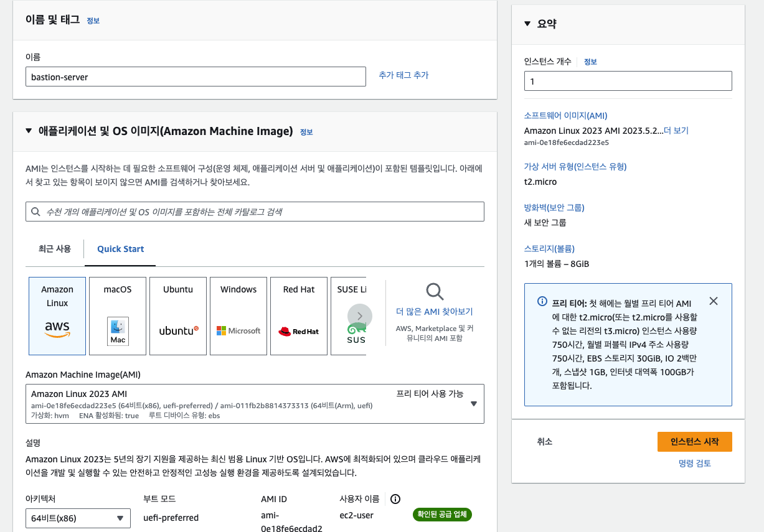Click the ec2-user username value
764x532 pixels.
356,515
